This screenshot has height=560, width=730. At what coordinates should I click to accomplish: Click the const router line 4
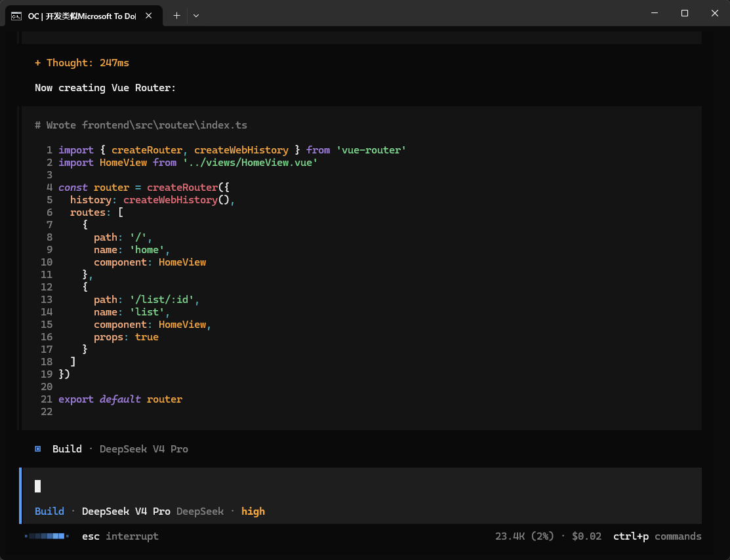[x=144, y=187]
